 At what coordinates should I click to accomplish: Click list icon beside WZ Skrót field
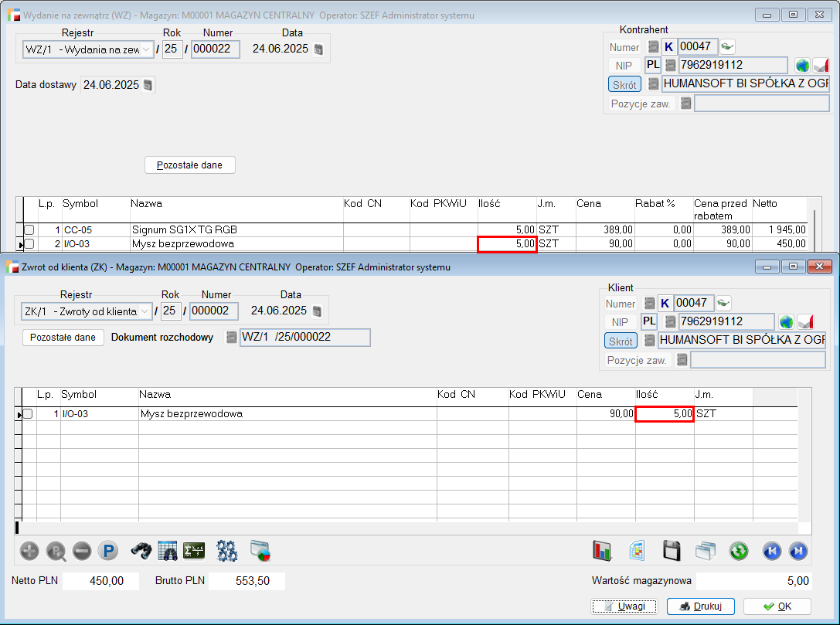(x=653, y=83)
